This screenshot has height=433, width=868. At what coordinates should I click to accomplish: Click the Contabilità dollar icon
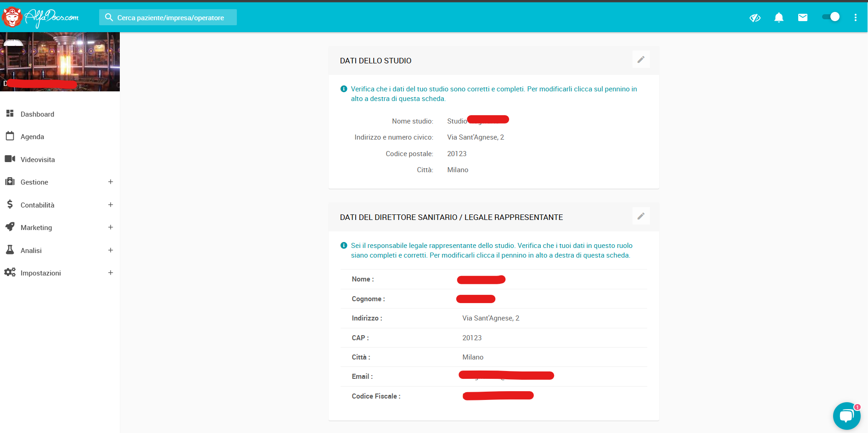[10, 204]
